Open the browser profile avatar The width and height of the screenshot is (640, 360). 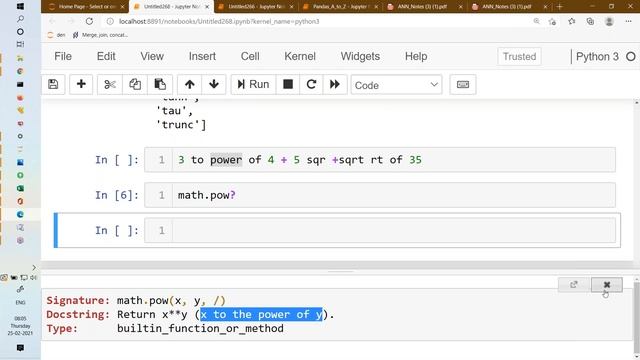609,21
